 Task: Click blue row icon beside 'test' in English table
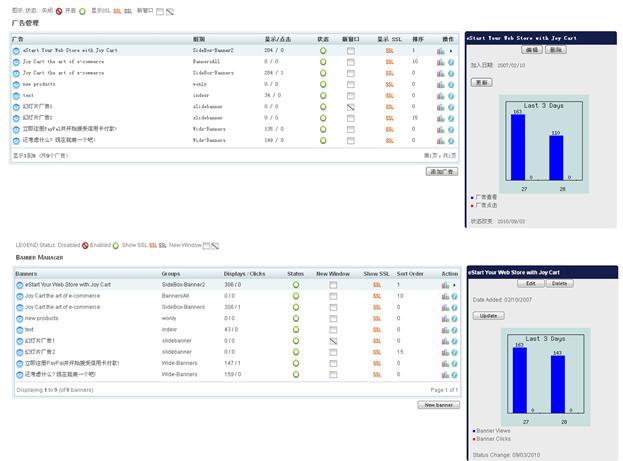pos(20,330)
